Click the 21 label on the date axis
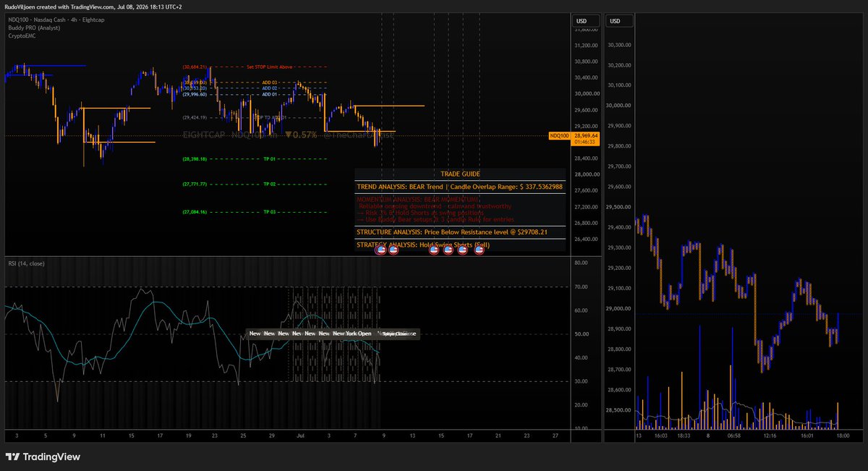868x471 pixels. click(498, 436)
